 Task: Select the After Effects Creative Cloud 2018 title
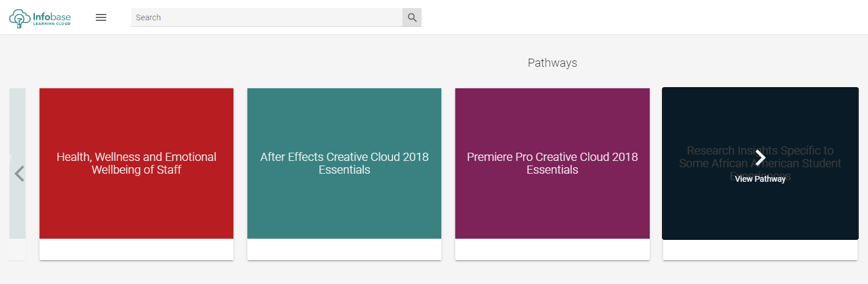pos(344,163)
